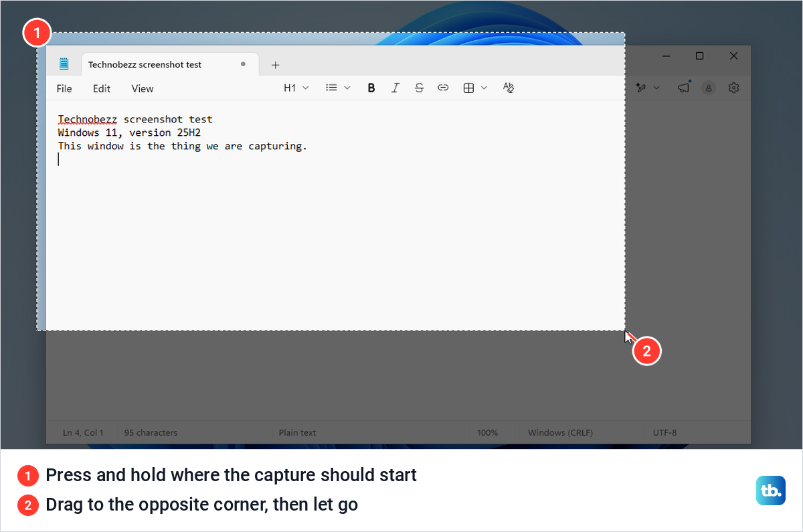The image size is (803, 532).
Task: Expand the bulleted list dropdown
Action: [x=338, y=88]
